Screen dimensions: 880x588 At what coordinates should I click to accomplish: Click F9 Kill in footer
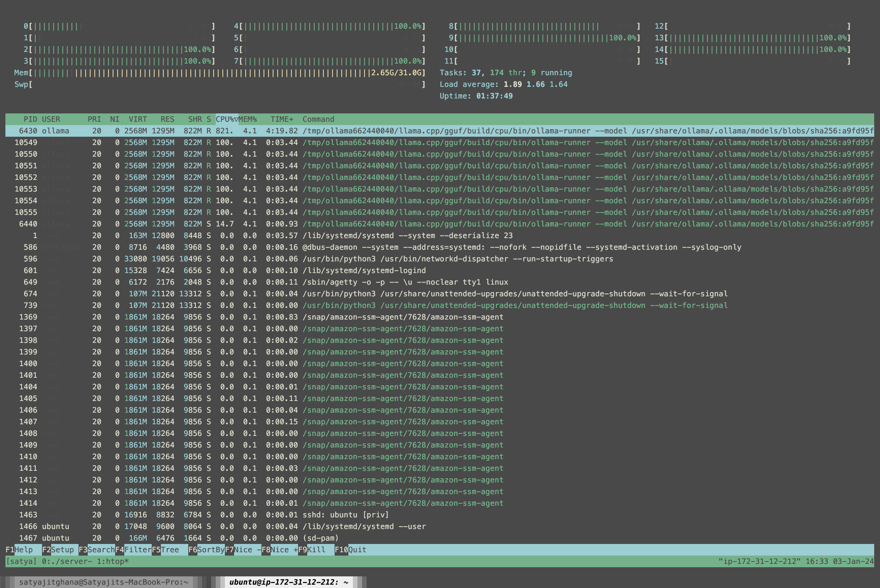[x=316, y=549]
